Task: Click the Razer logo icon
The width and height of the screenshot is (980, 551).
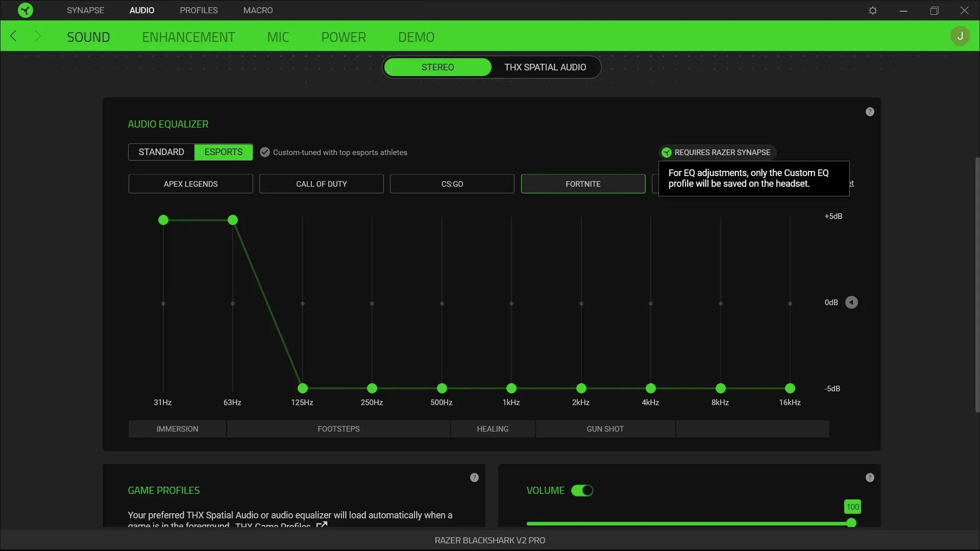Action: click(25, 10)
